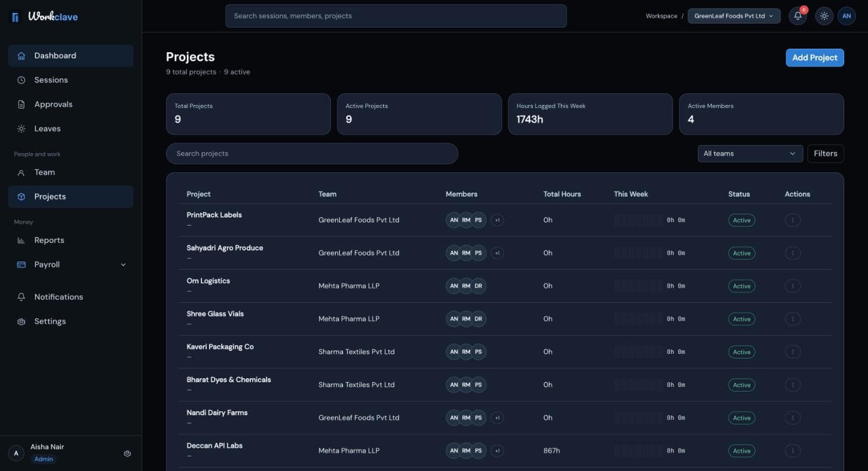Toggle light theme with sun icon

tap(824, 16)
